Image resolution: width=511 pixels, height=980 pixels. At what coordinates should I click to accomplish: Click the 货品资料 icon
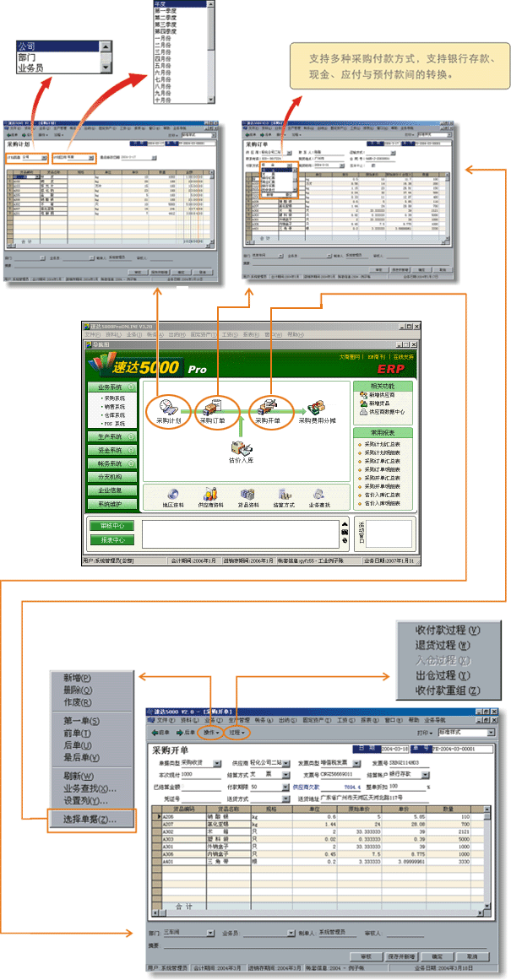(247, 495)
